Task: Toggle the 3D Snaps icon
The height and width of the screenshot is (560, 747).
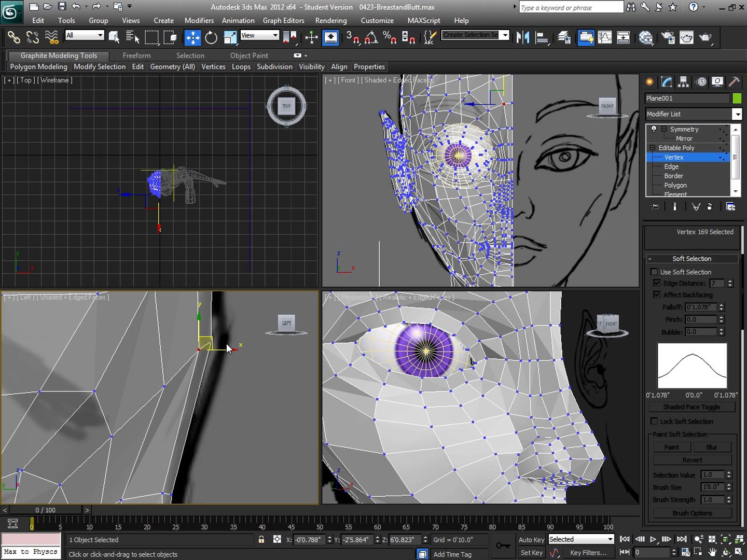Action: (353, 37)
